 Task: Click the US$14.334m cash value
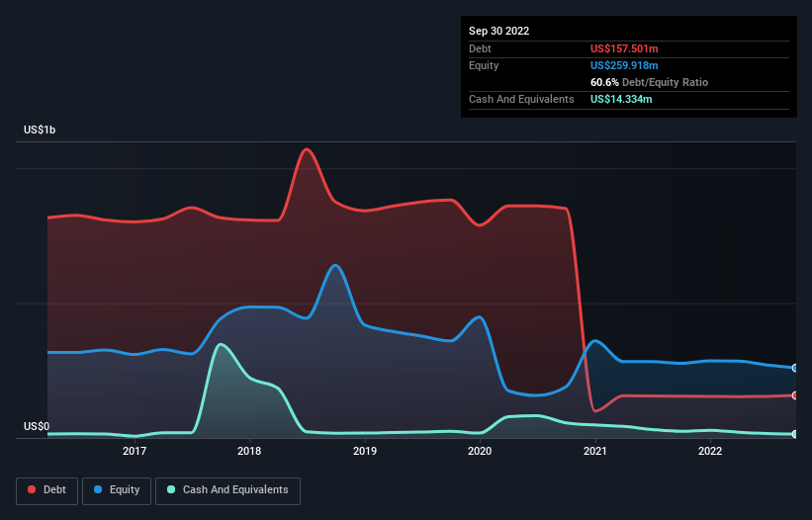click(621, 99)
